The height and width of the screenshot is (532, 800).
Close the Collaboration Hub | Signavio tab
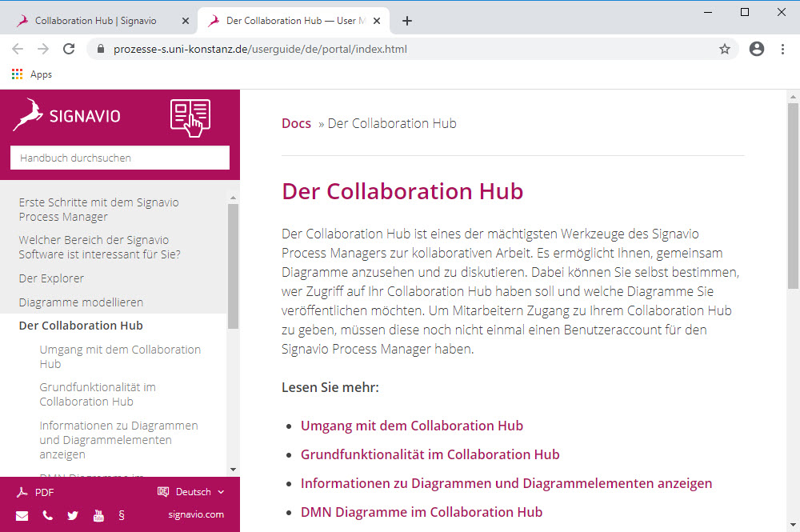click(186, 21)
